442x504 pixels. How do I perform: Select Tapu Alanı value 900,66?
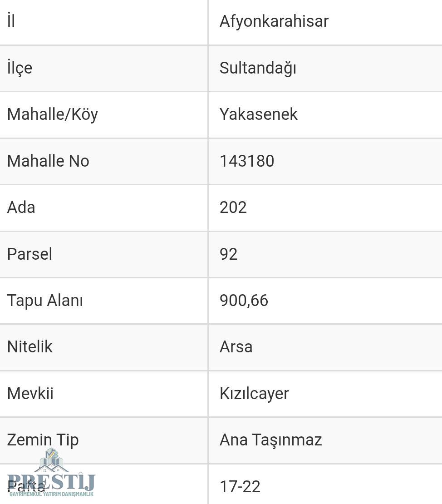pyautogui.click(x=244, y=301)
